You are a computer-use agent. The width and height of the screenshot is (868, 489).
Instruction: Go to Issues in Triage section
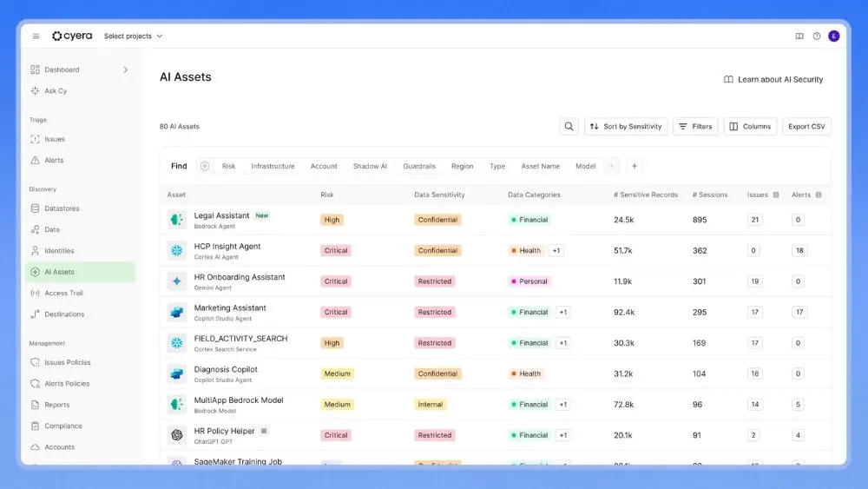point(54,139)
